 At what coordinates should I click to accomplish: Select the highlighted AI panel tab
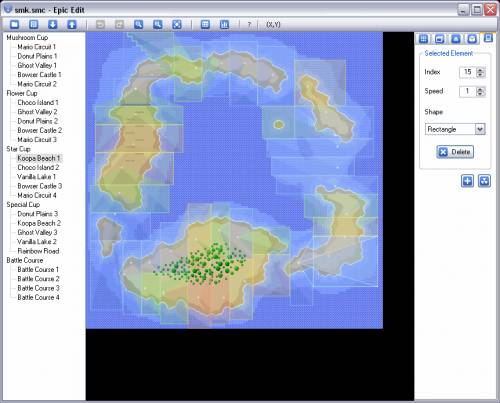click(488, 38)
